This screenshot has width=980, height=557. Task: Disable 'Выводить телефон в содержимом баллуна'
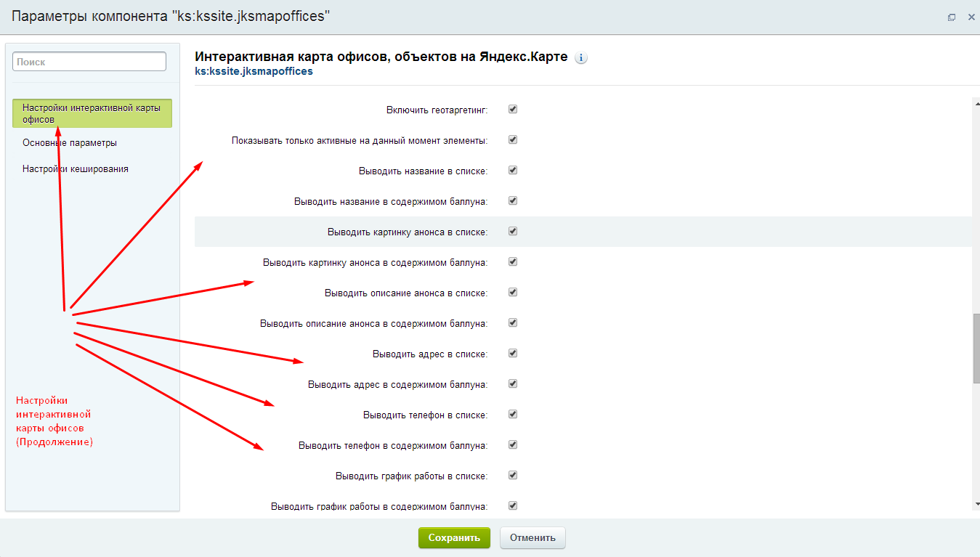pyautogui.click(x=513, y=445)
